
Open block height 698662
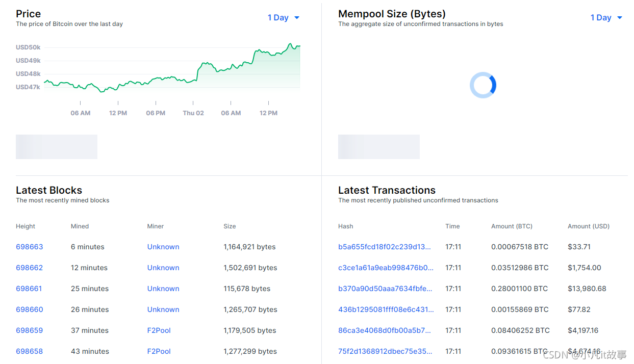click(30, 268)
